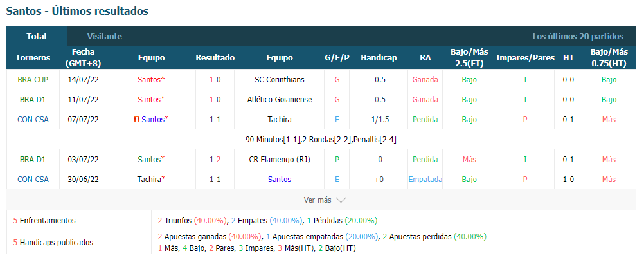644x260 pixels.
Task: Click the CR Flamengo (RJ) team name
Action: point(280,159)
